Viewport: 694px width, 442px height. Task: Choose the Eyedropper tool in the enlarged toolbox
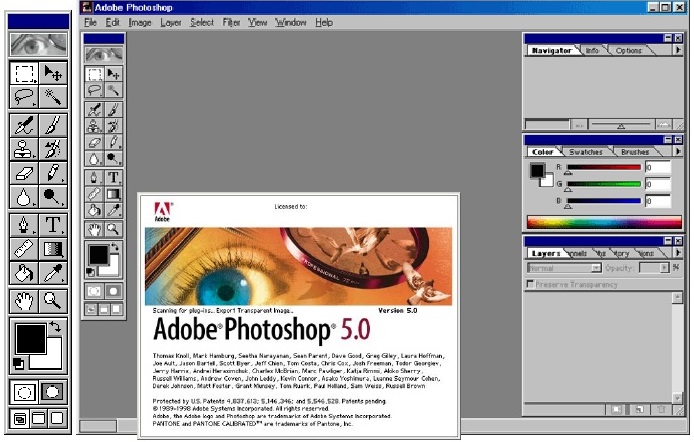53,273
